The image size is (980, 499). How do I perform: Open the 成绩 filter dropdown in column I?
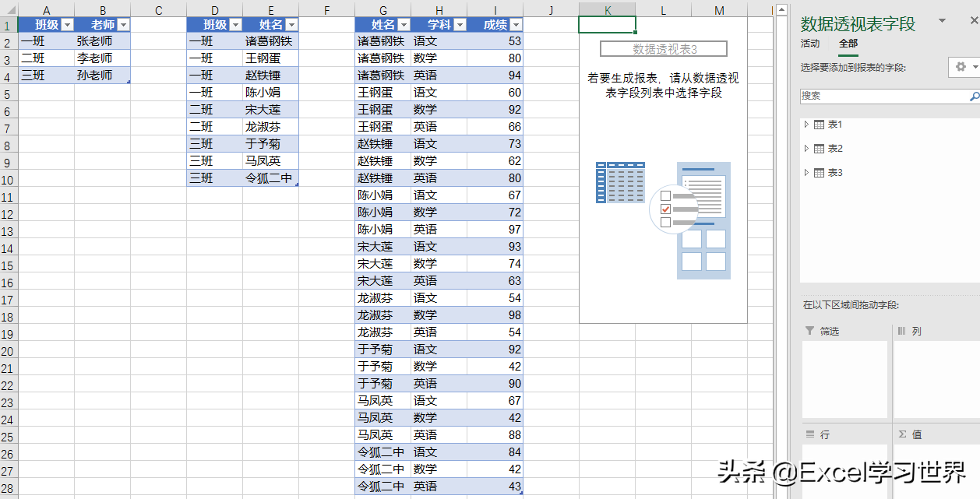[516, 25]
